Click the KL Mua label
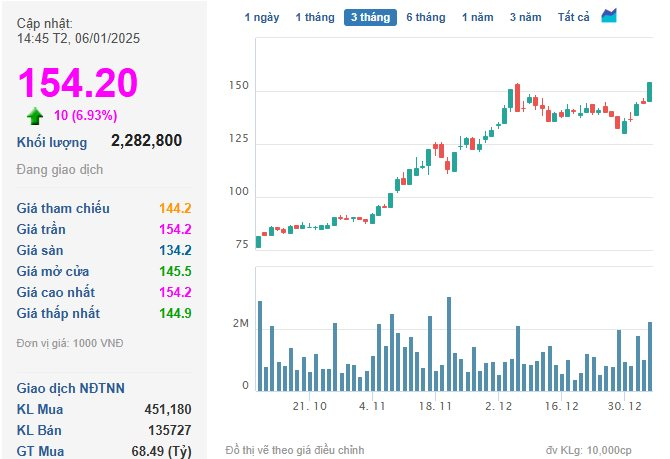This screenshot has width=670, height=459. [x=40, y=409]
